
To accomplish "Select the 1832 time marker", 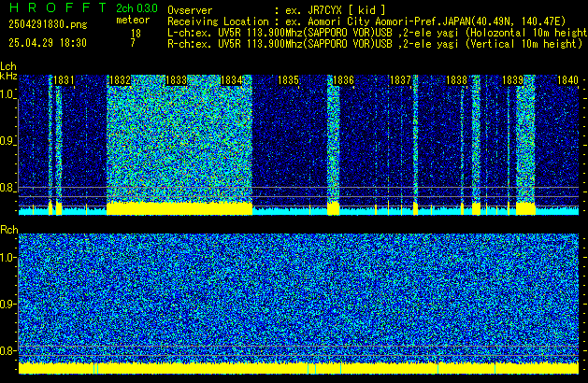I will (x=120, y=80).
